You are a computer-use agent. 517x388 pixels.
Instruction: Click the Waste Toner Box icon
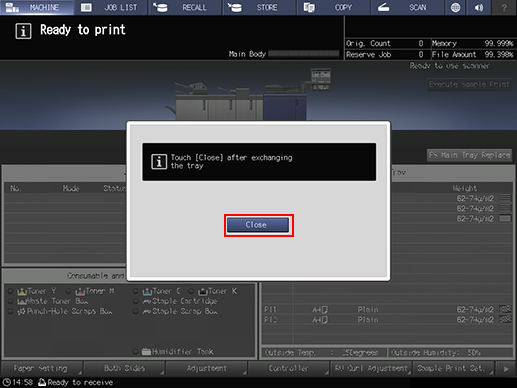[22, 301]
